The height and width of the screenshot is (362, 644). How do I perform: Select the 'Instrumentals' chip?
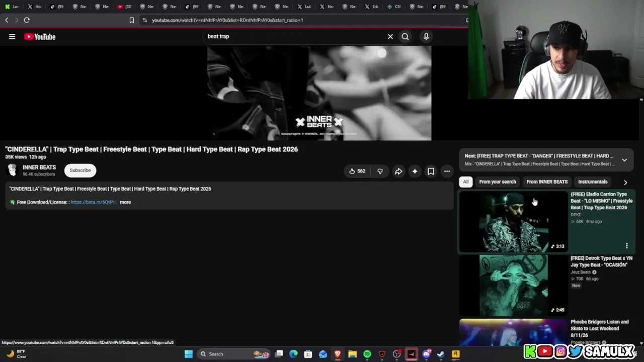593,182
